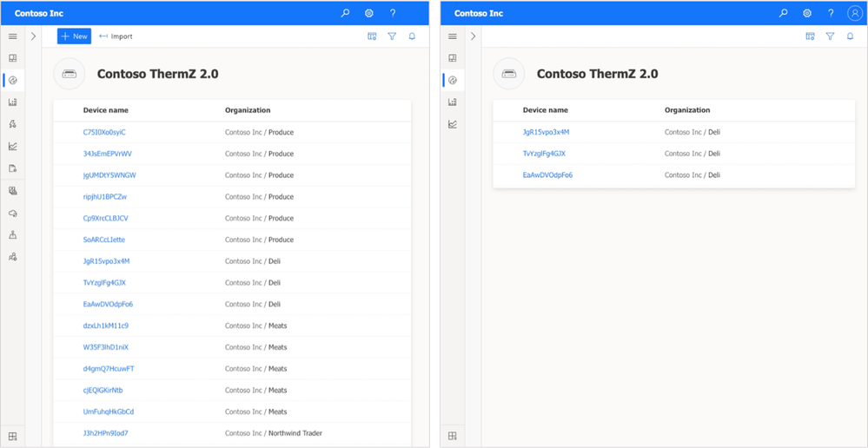Open Analytics chart icon in window with New button
The image size is (868, 448).
point(13,146)
